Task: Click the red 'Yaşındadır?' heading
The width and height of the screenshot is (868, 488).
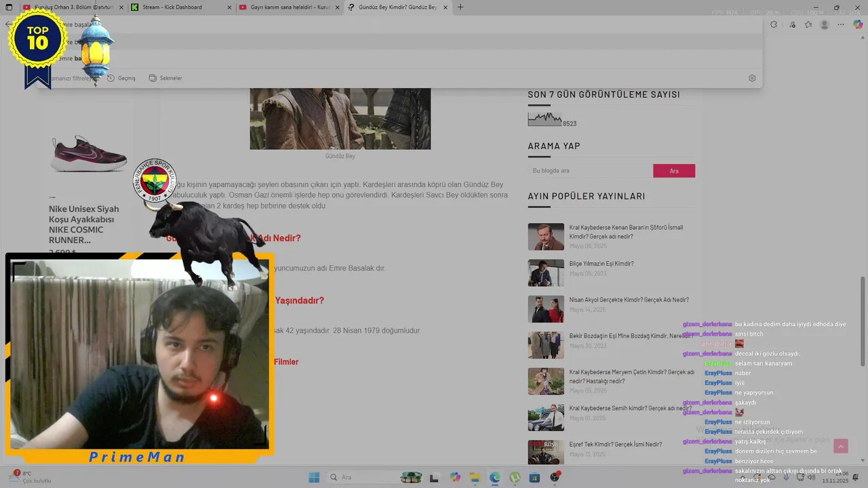Action: [299, 300]
